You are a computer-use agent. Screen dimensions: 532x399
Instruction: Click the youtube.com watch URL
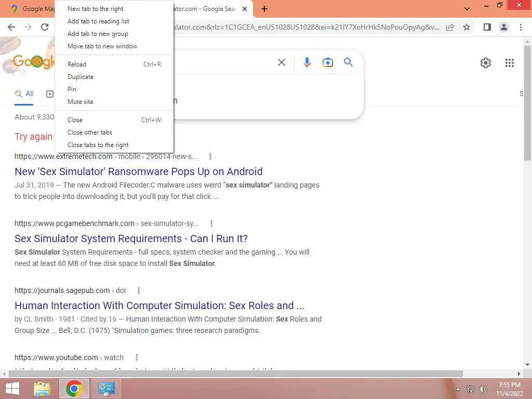point(69,357)
